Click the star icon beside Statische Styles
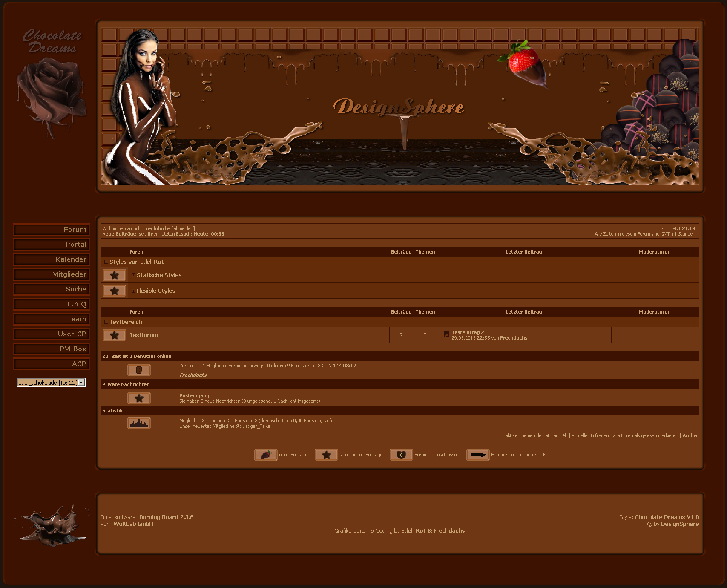Image resolution: width=727 pixels, height=588 pixels. (x=115, y=275)
